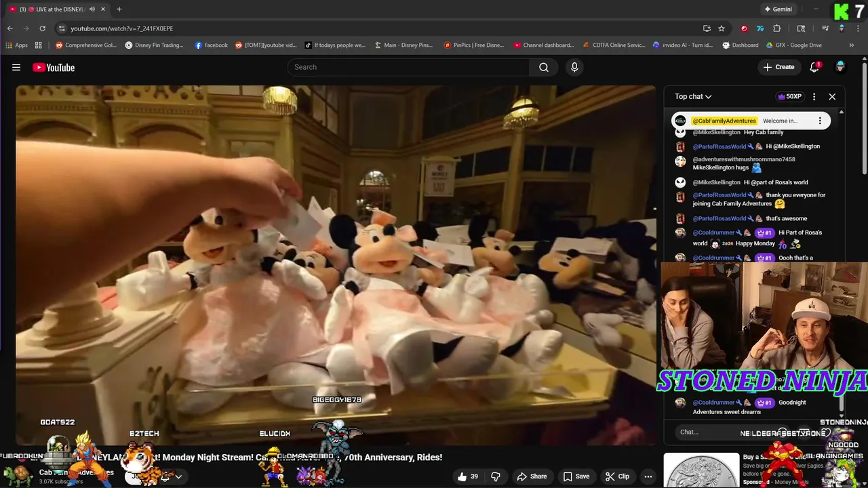This screenshot has height=488, width=868.
Task: Open the Gemini button in title bar
Action: click(x=778, y=9)
